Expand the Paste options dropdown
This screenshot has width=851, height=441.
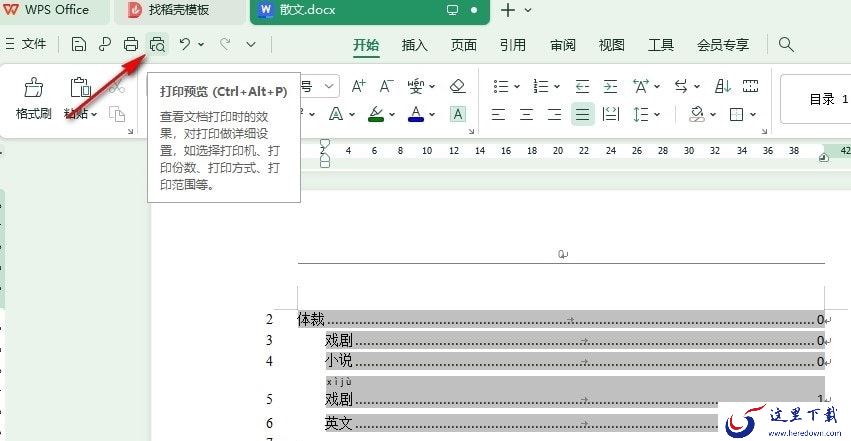click(94, 114)
